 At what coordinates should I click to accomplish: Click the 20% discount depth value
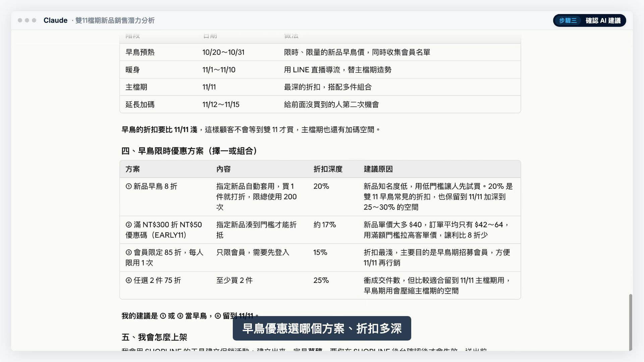point(321,186)
